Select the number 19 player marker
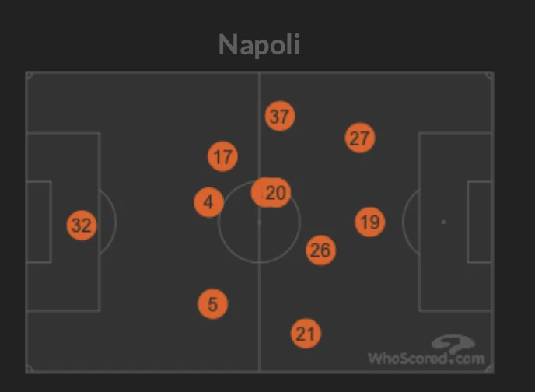Viewport: 535px width, 392px height. (x=370, y=222)
